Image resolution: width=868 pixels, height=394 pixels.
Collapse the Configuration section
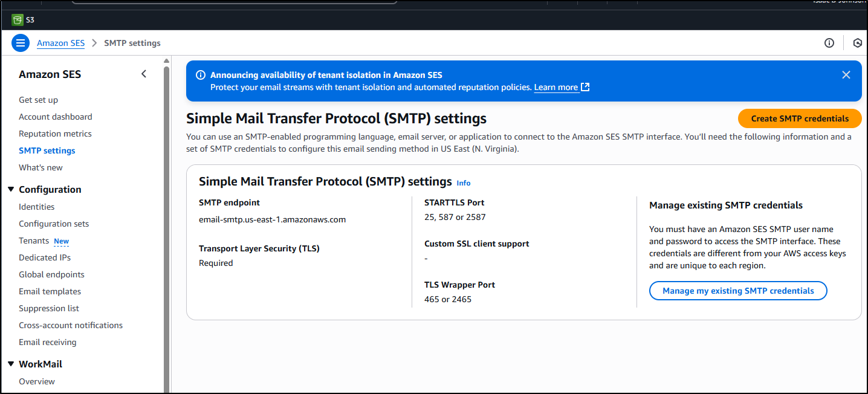coord(11,189)
